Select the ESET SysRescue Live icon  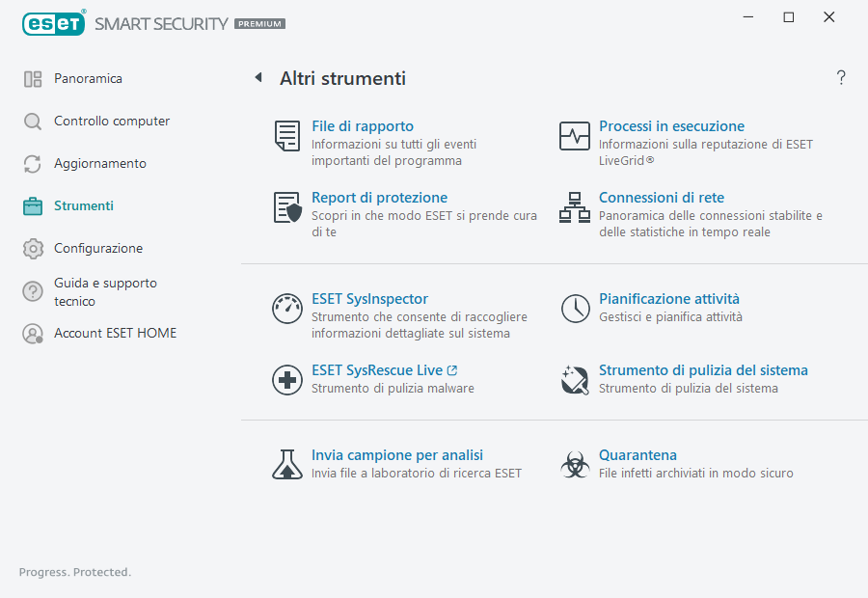[x=286, y=379]
